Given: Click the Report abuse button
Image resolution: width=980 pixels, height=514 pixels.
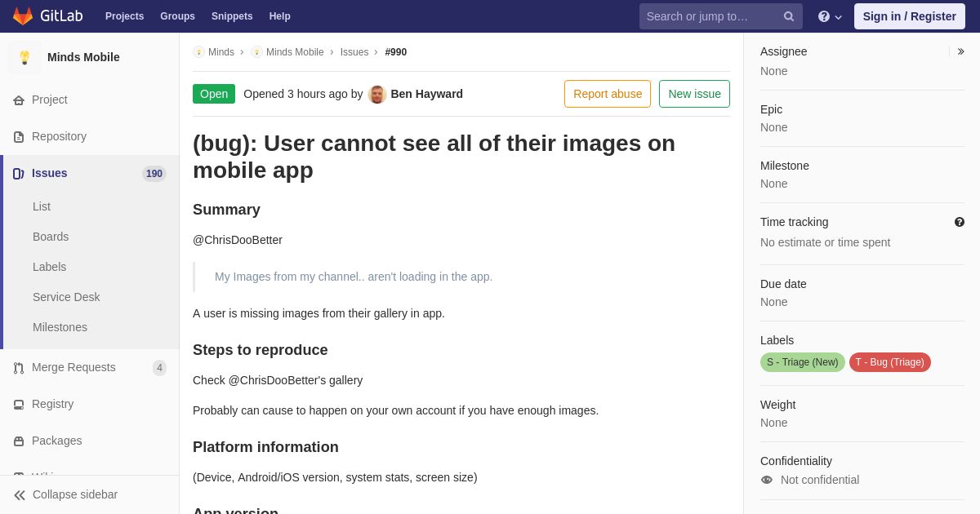Looking at the screenshot, I should tap(608, 94).
